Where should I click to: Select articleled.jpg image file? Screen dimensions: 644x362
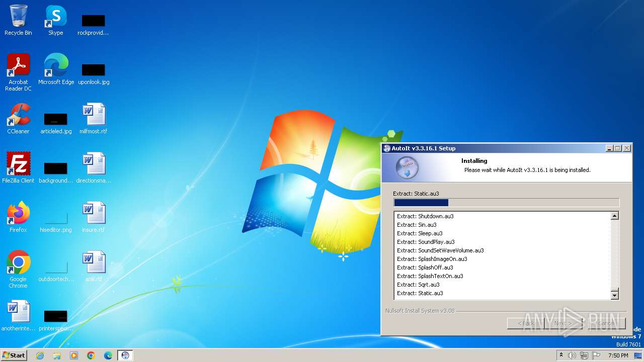[56, 123]
